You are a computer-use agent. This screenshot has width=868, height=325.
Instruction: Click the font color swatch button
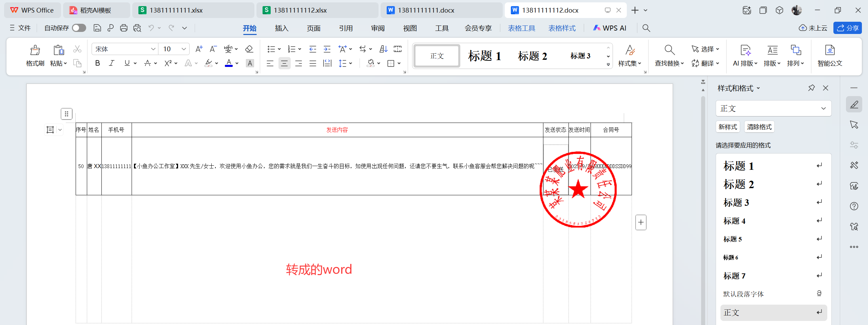point(229,64)
